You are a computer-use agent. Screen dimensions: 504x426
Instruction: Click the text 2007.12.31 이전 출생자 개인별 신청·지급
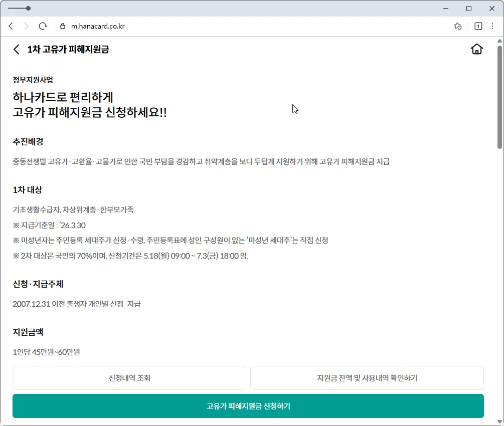[77, 304]
